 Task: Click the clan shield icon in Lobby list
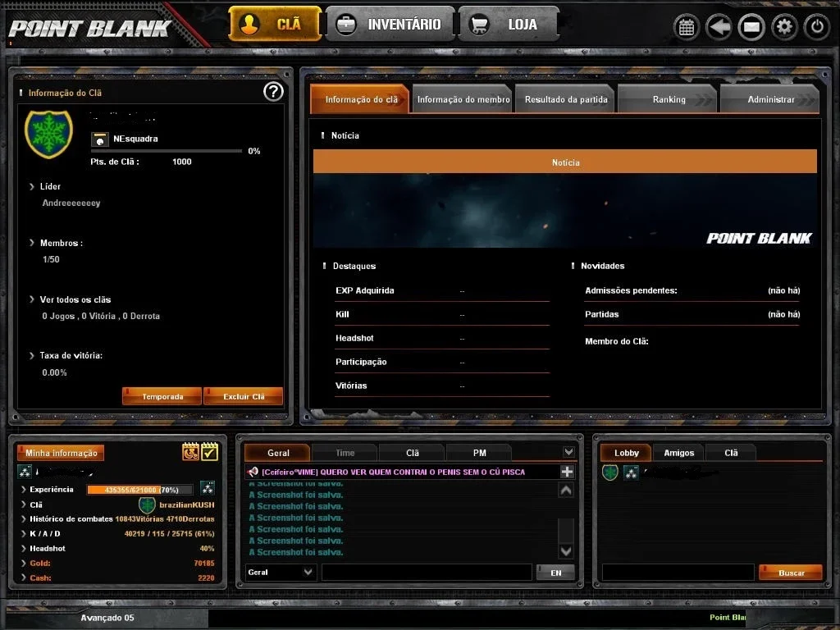(x=610, y=472)
